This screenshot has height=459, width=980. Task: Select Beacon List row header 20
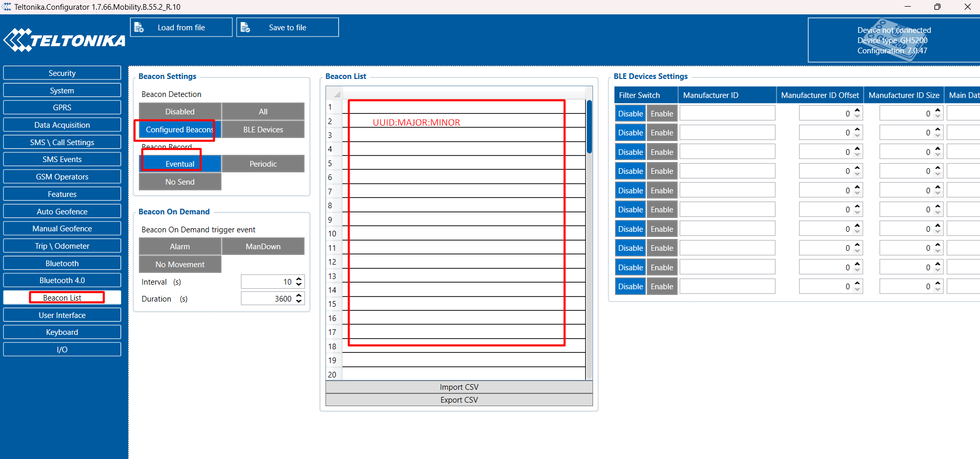pyautogui.click(x=334, y=374)
